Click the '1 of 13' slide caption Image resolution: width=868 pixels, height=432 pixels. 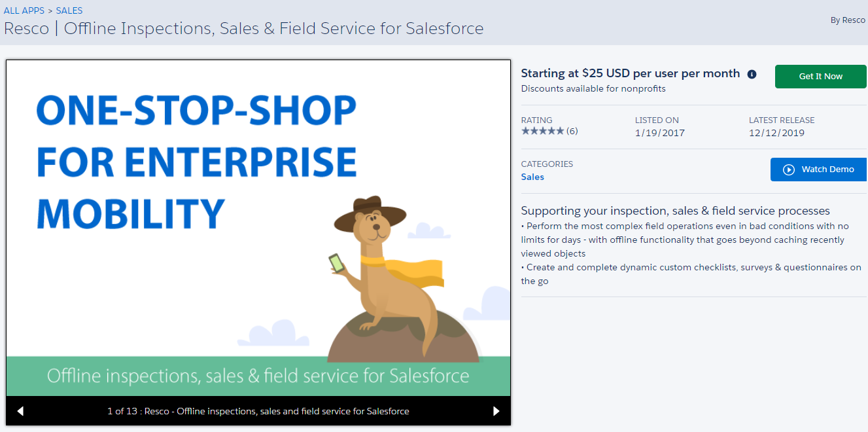click(258, 411)
